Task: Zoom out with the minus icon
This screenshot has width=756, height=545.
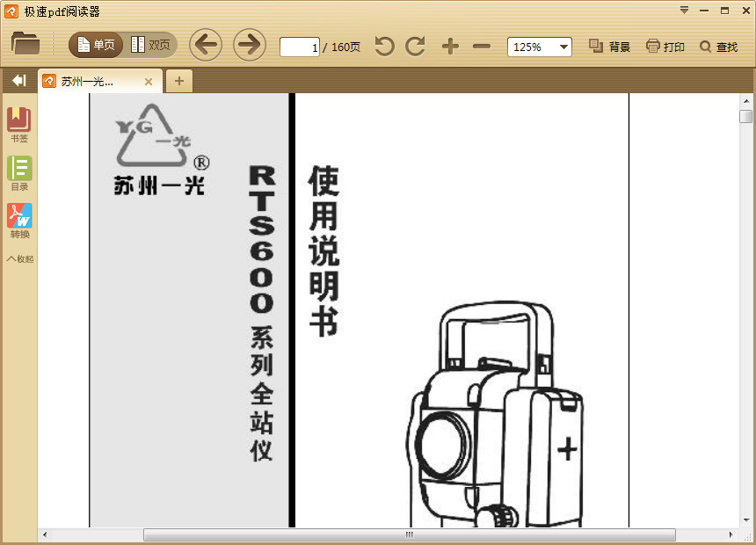Action: 482,47
